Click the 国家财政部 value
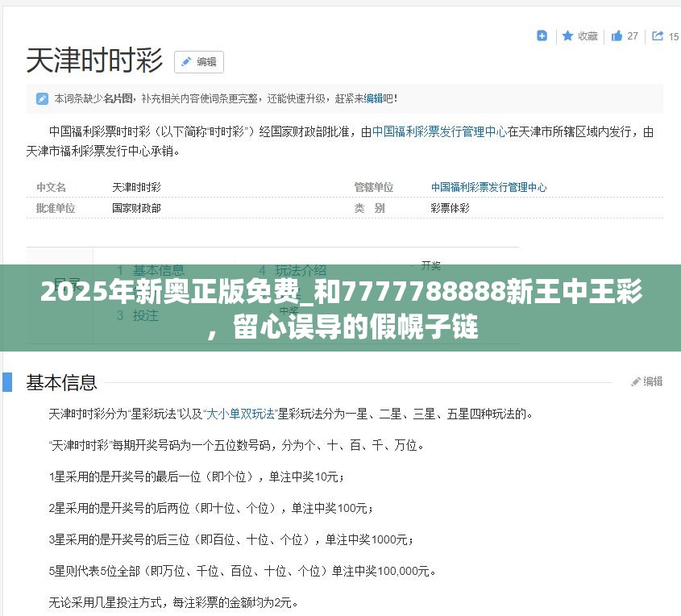681x616 pixels. 136,208
